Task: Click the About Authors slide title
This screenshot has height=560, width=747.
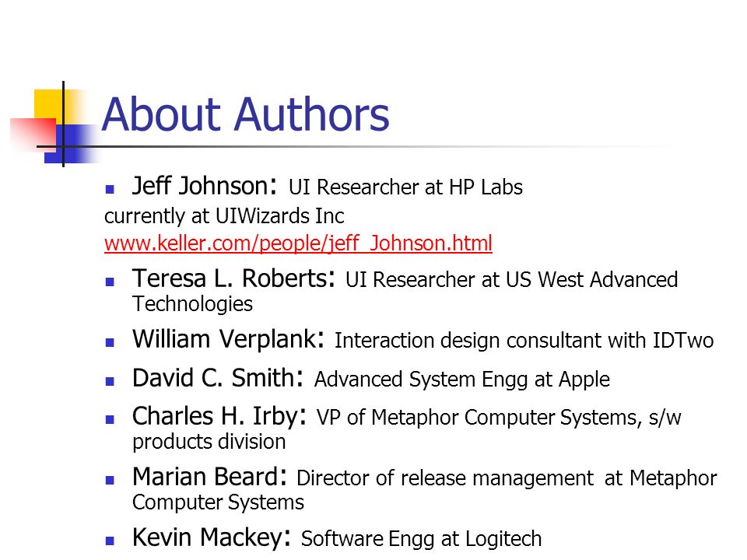Action: tap(246, 114)
